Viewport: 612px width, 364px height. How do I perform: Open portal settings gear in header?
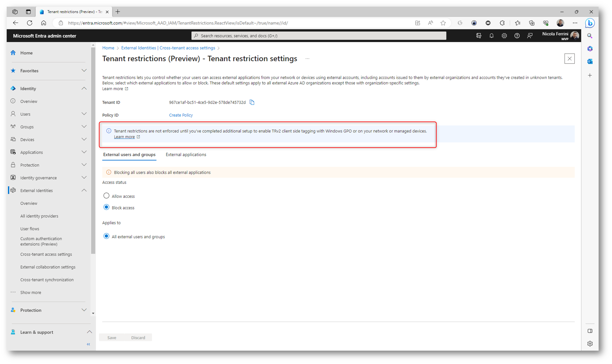click(x=504, y=36)
